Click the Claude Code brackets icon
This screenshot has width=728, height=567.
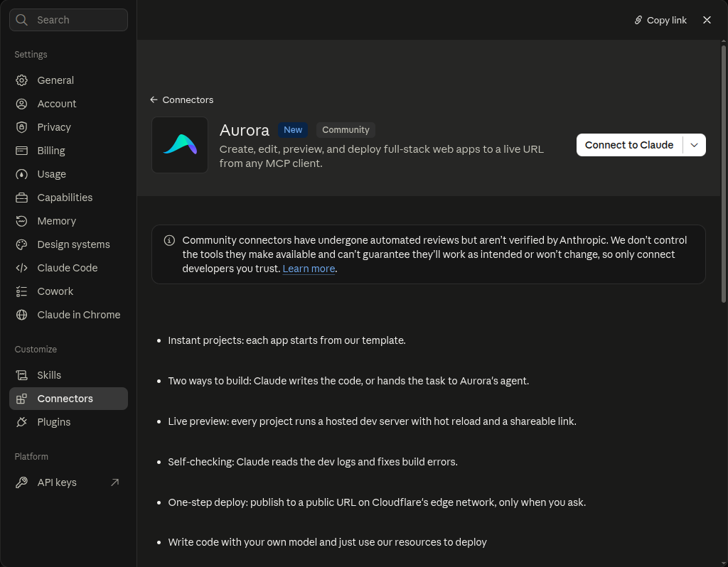pos(21,268)
